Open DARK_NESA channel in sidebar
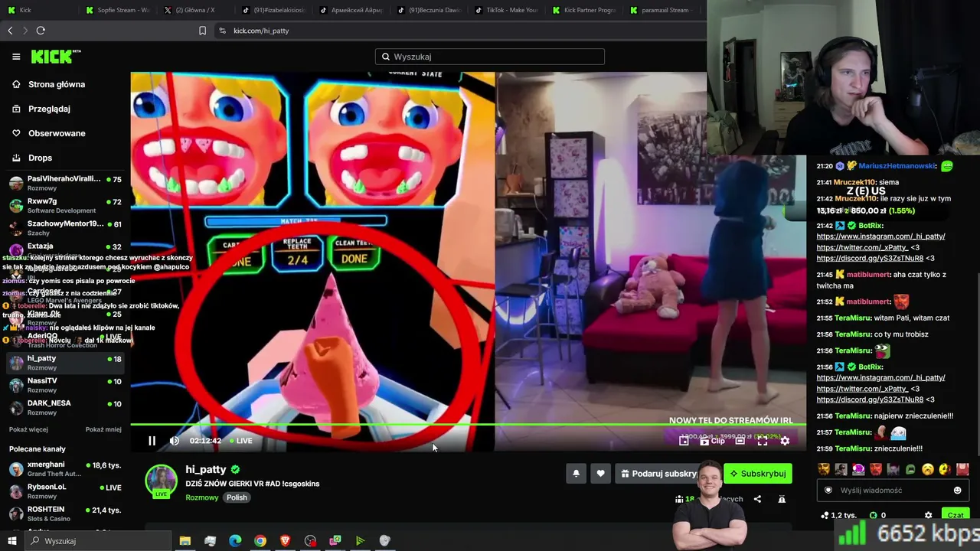This screenshot has width=980, height=551. (65, 407)
